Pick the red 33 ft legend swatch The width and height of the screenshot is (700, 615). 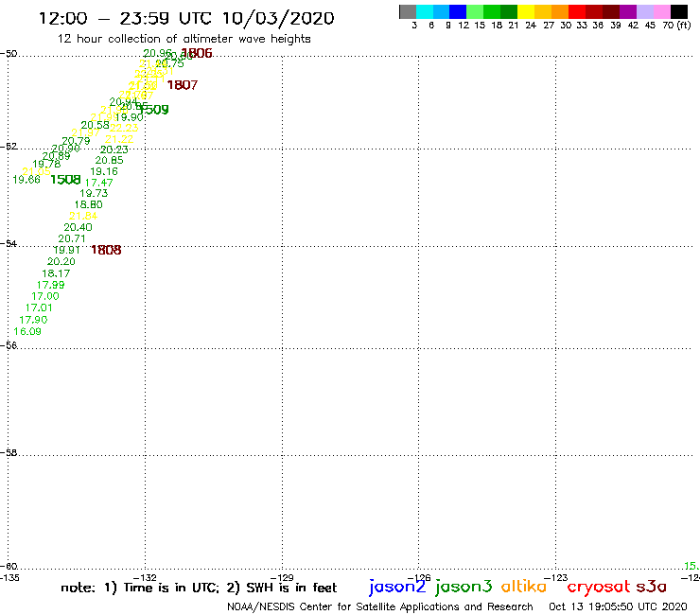577,11
